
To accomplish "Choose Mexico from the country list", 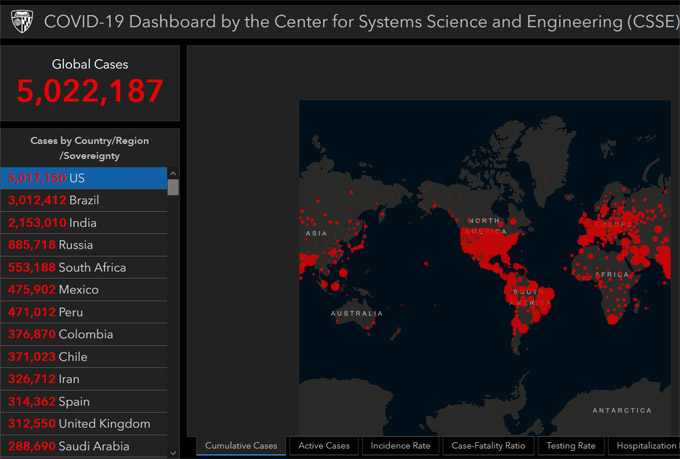I will click(x=84, y=290).
